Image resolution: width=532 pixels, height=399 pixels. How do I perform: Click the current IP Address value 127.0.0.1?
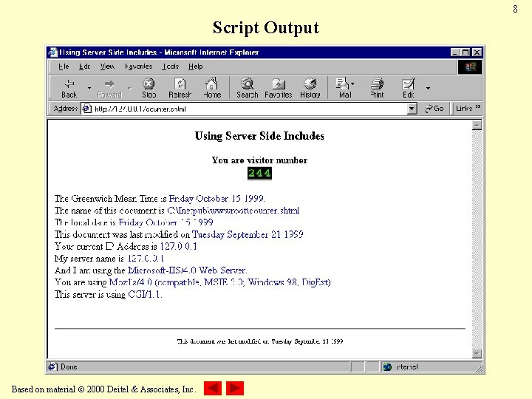[x=179, y=246]
